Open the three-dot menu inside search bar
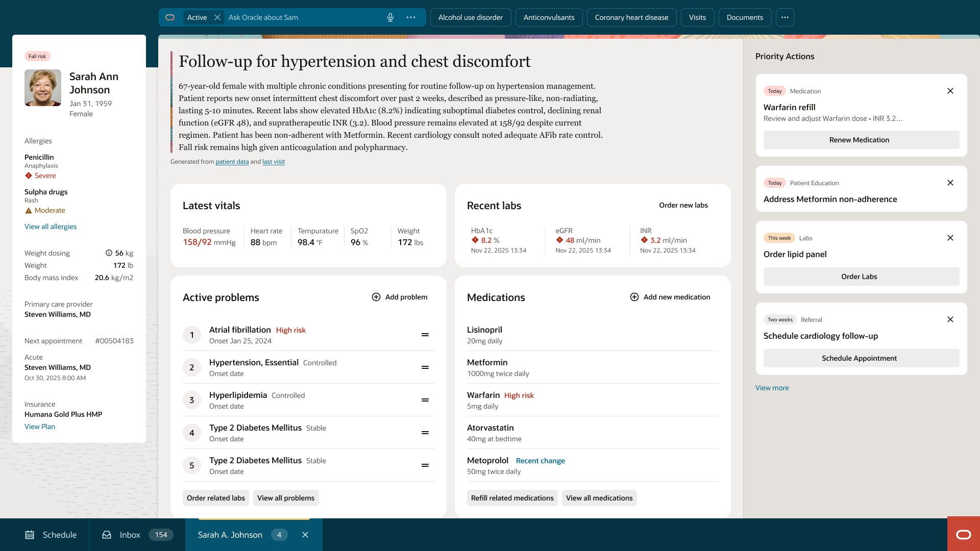The height and width of the screenshot is (551, 980). 411,17
